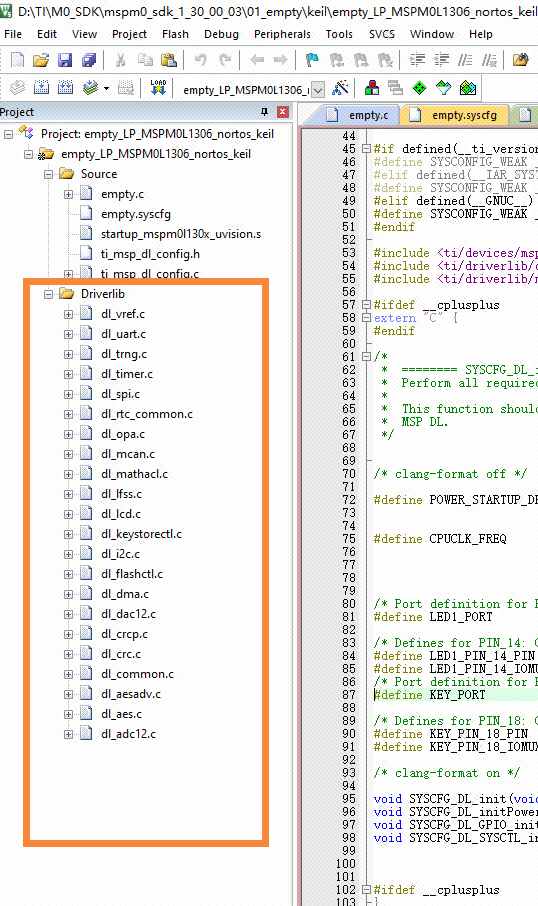
Task: Click the New file toolbar icon
Action: click(x=17, y=60)
